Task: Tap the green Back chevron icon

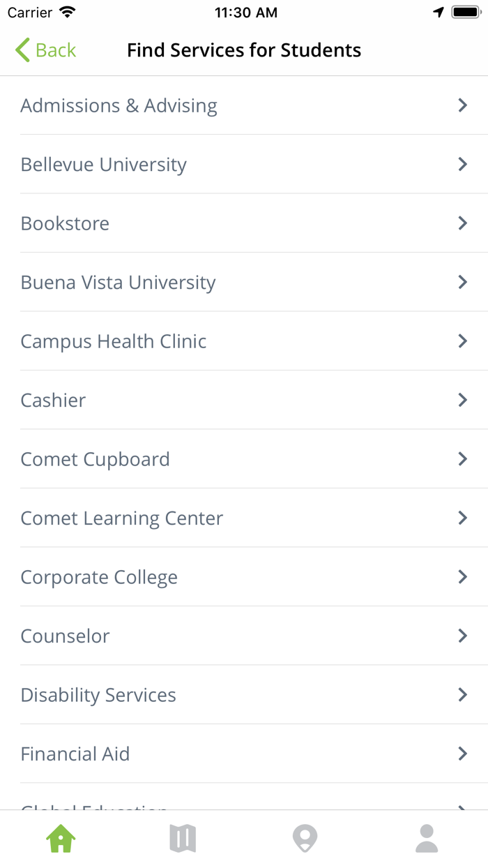Action: pos(22,50)
